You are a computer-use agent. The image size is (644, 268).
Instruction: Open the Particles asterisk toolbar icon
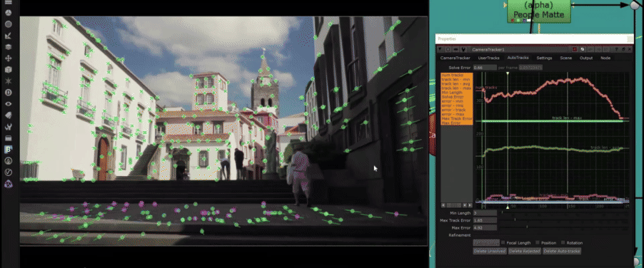click(x=8, y=81)
